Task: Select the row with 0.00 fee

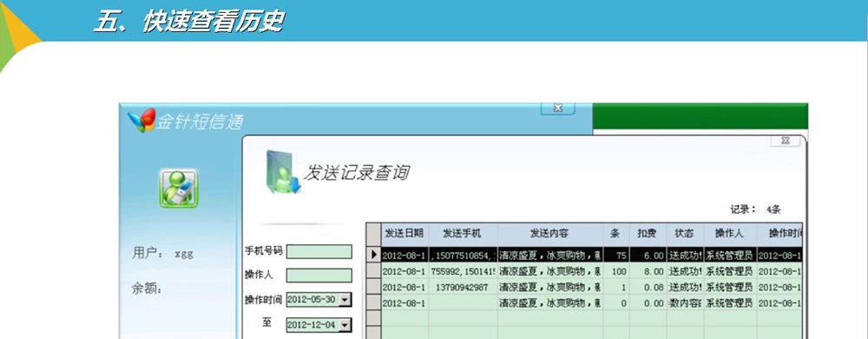Action: point(591,303)
